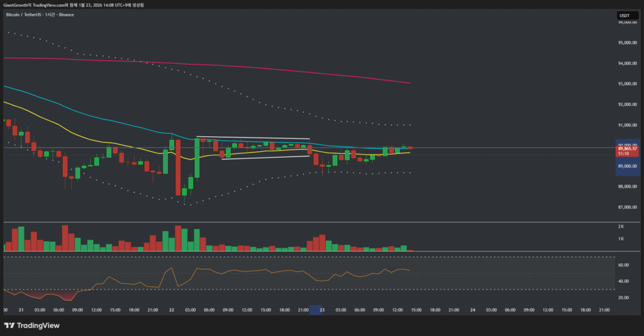Screen dimensions: 644x336
Task: Click the 22 date label on time axis
Action: pyautogui.click(x=172, y=310)
